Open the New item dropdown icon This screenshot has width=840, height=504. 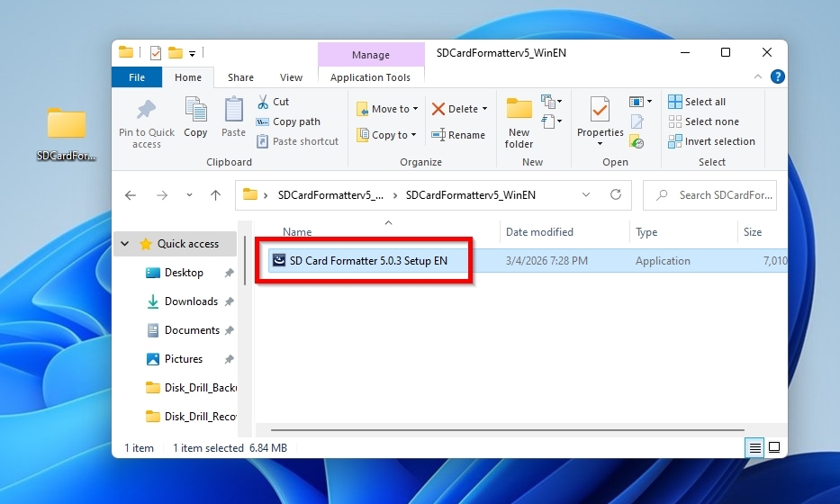click(x=551, y=101)
